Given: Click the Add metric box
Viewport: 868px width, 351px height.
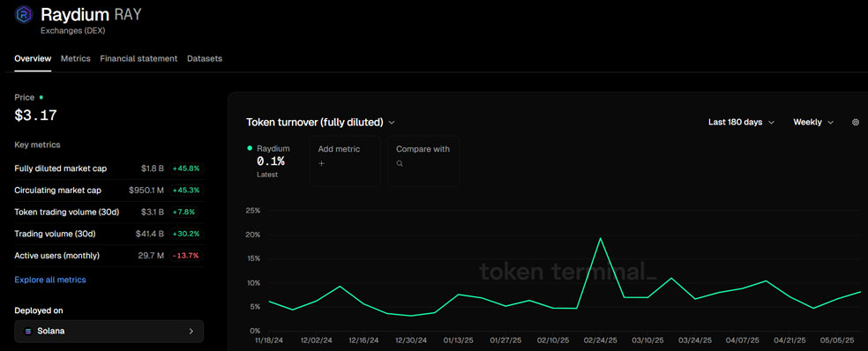Looking at the screenshot, I should point(345,161).
